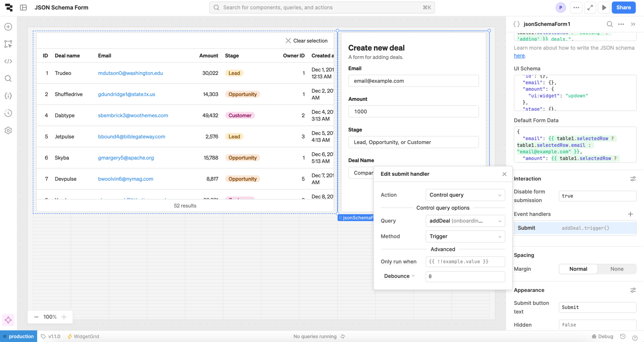
Task: Zoom out with minus icon
Action: click(x=36, y=317)
